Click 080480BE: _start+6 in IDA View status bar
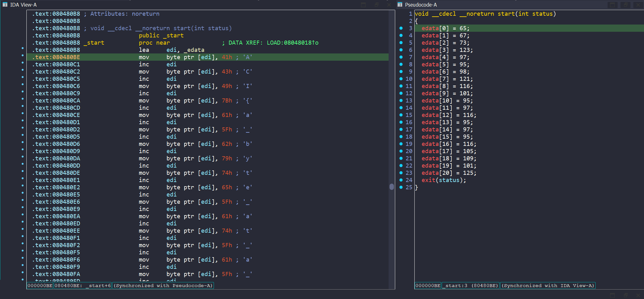644x299 pixels. pyautogui.click(x=83, y=285)
